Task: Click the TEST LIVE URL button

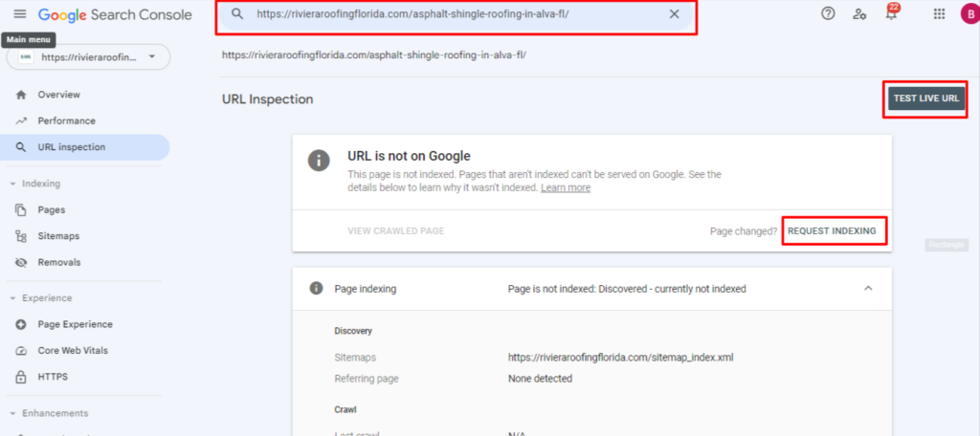Action: (926, 98)
